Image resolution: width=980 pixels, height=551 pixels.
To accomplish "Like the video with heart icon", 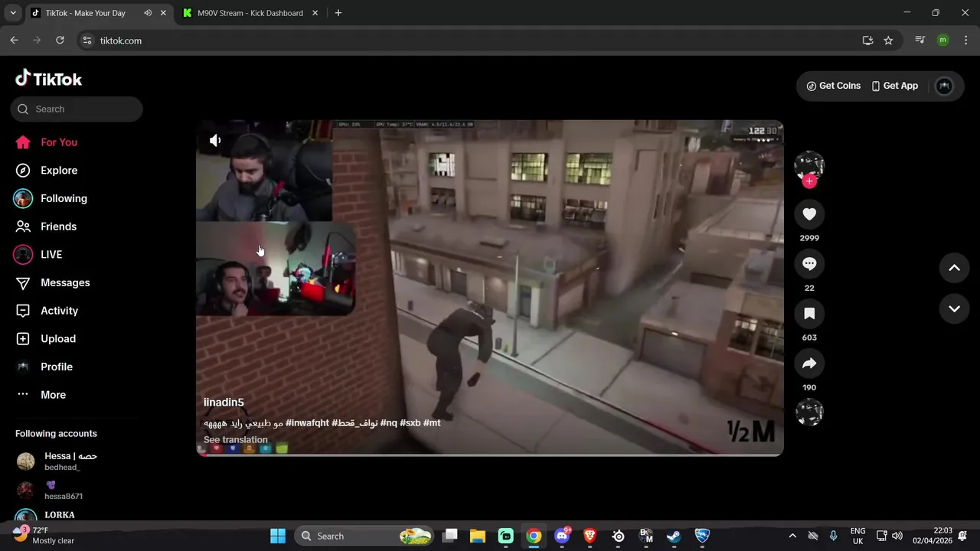I will 809,214.
